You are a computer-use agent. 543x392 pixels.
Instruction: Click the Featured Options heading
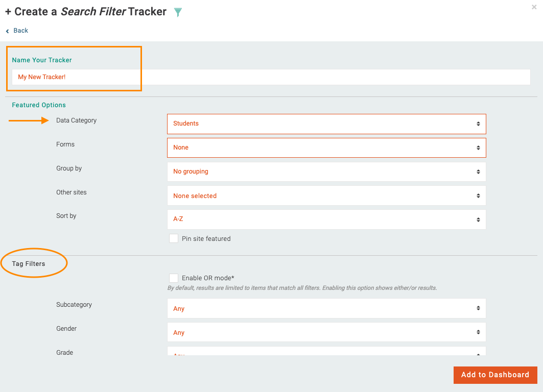click(x=39, y=105)
